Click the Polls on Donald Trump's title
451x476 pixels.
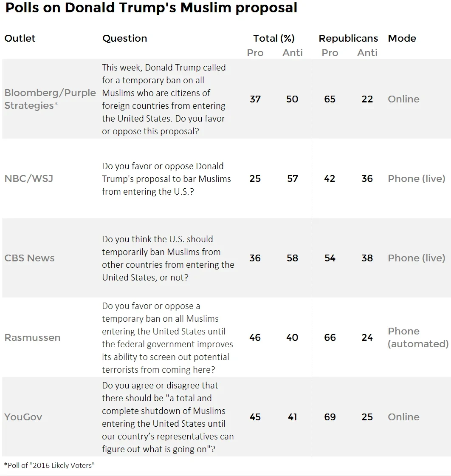tap(151, 8)
